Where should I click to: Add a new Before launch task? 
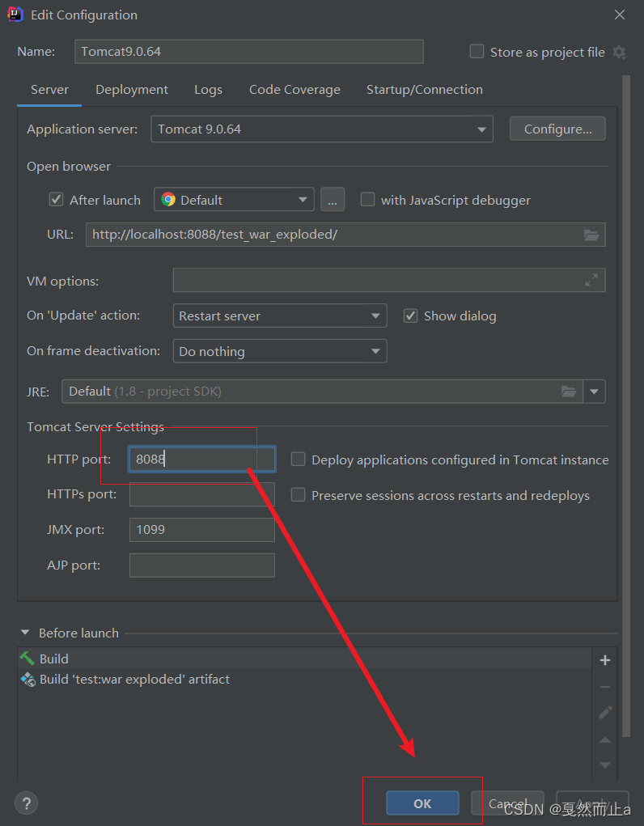[605, 659]
